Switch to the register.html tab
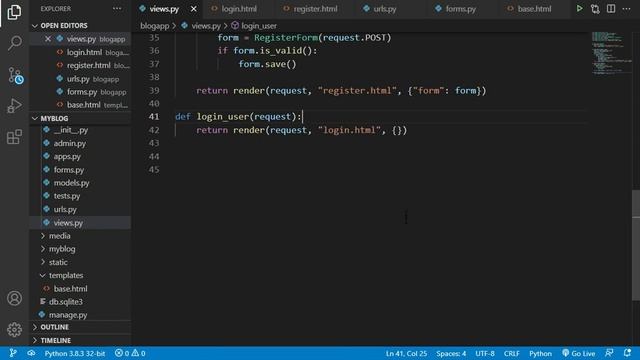Image resolution: width=640 pixels, height=360 pixels. (315, 9)
